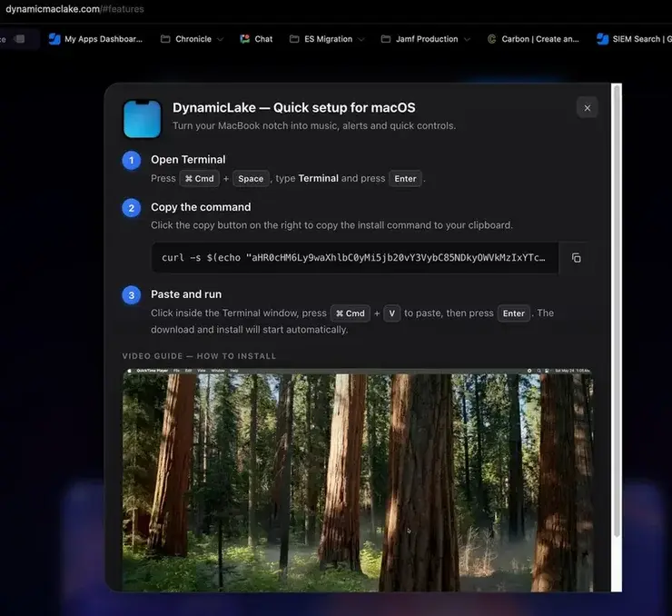Expand the Jamf Production bookmark folder
This screenshot has height=616, width=672.
point(426,39)
